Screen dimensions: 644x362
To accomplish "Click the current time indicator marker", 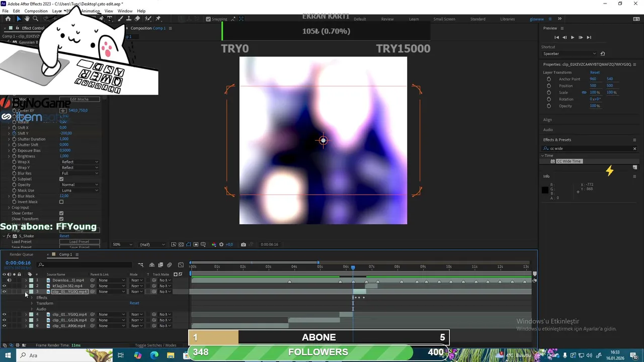I will point(353,268).
